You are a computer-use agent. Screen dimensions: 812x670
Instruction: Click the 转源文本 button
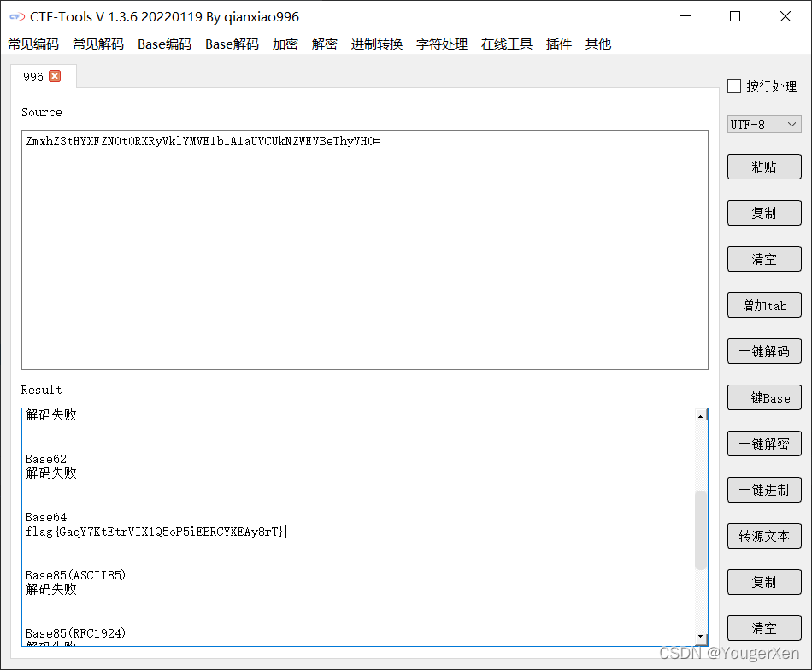pyautogui.click(x=764, y=536)
